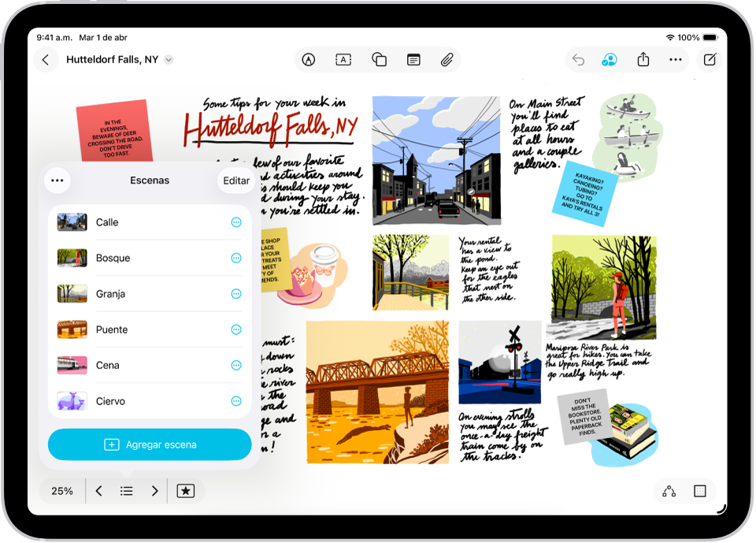Select the drawing pen tool
Viewport: 756px width, 543px height.
pos(308,59)
